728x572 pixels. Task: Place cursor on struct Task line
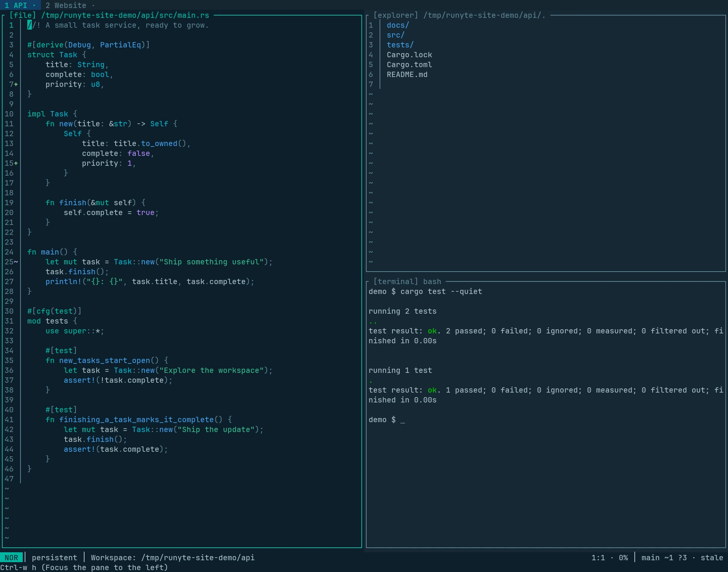click(56, 55)
